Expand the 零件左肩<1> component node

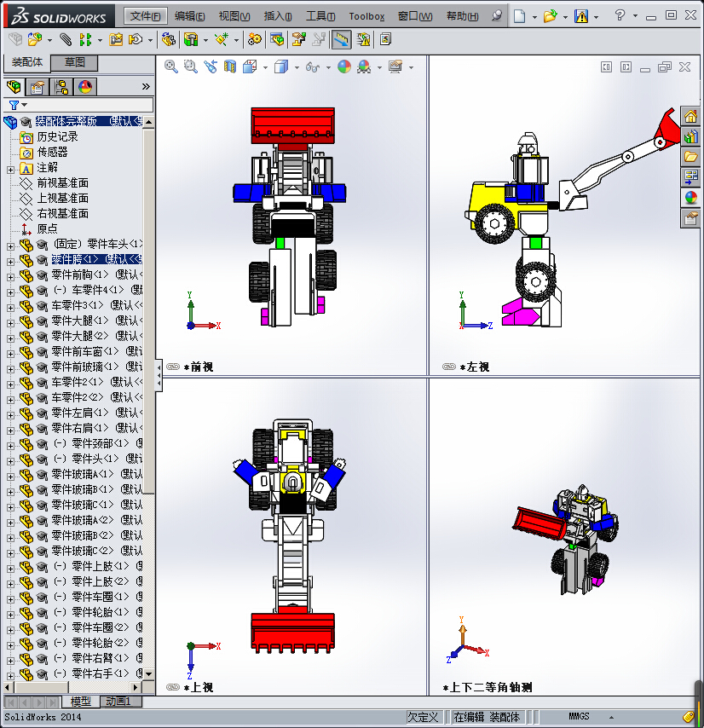(x=11, y=414)
